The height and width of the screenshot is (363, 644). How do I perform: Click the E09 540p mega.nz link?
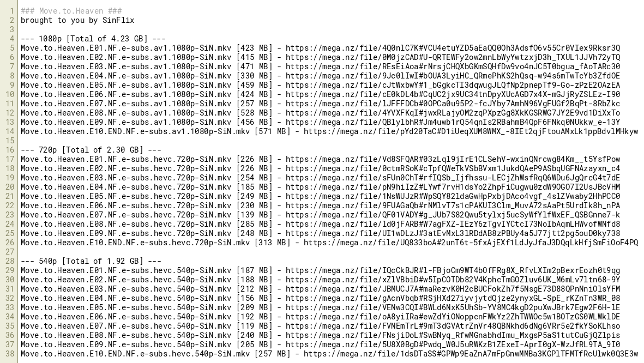pyautogui.click(x=453, y=344)
